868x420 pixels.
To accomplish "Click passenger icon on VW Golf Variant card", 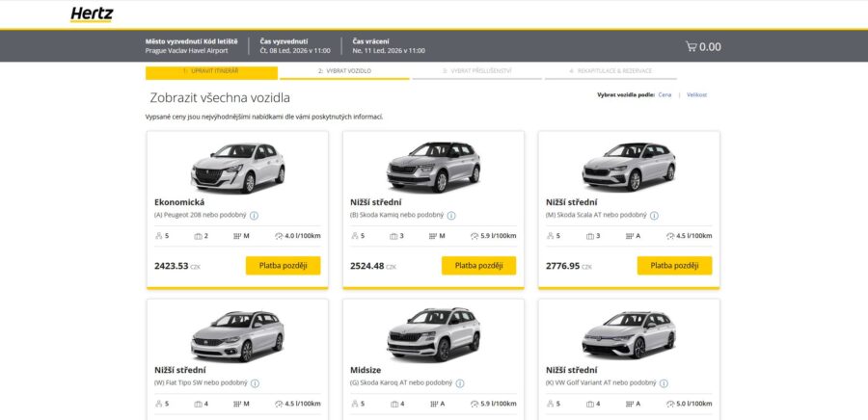I will click(x=551, y=404).
